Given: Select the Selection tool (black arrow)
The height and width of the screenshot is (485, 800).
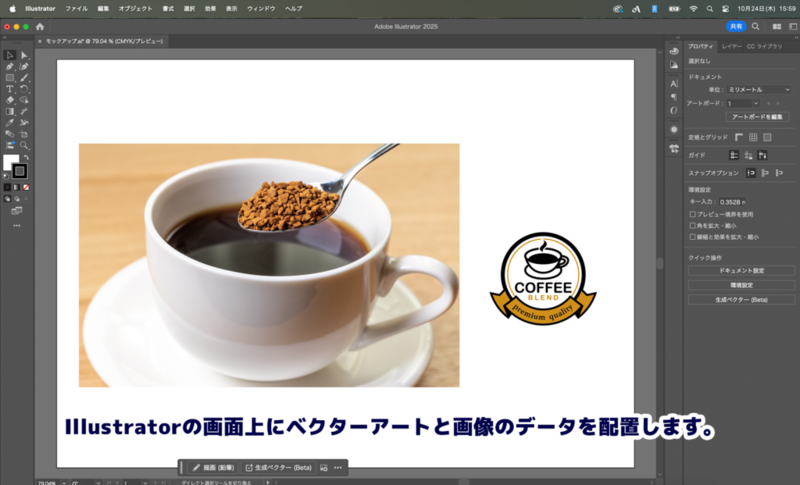Looking at the screenshot, I should tap(10, 55).
